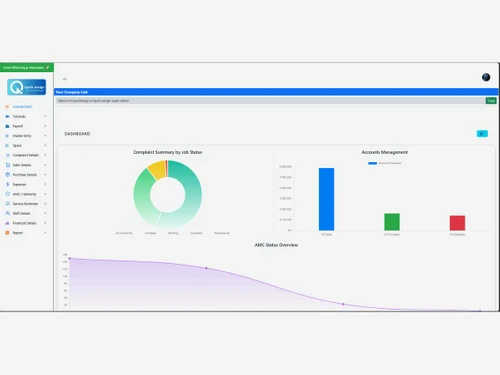Viewport: 500px width, 375px height.
Task: Click the Staff Details people icon
Action: click(7, 213)
